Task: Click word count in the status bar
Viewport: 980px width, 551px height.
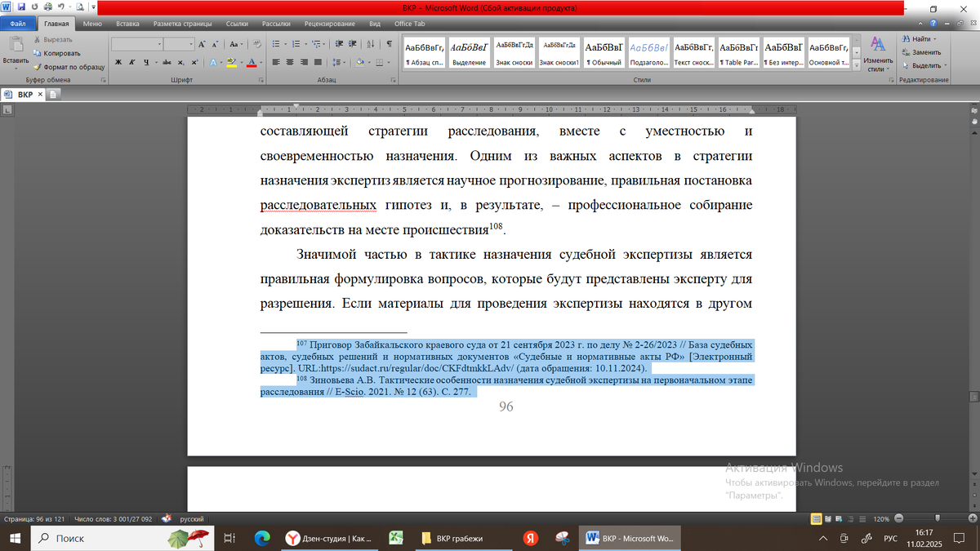Action: pos(113,519)
